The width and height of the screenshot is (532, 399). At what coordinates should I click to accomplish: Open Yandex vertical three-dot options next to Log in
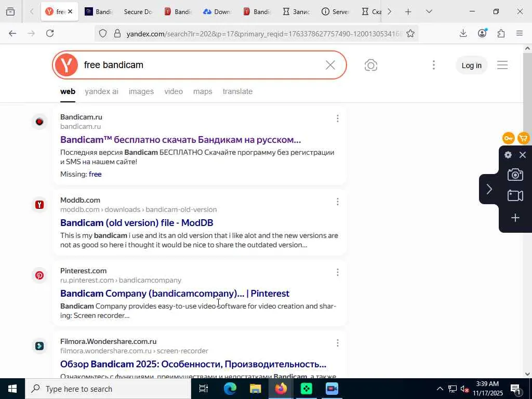tap(434, 65)
